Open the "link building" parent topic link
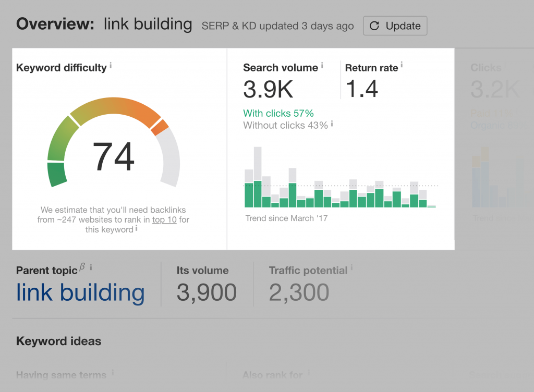This screenshot has height=392, width=534. pos(80,292)
